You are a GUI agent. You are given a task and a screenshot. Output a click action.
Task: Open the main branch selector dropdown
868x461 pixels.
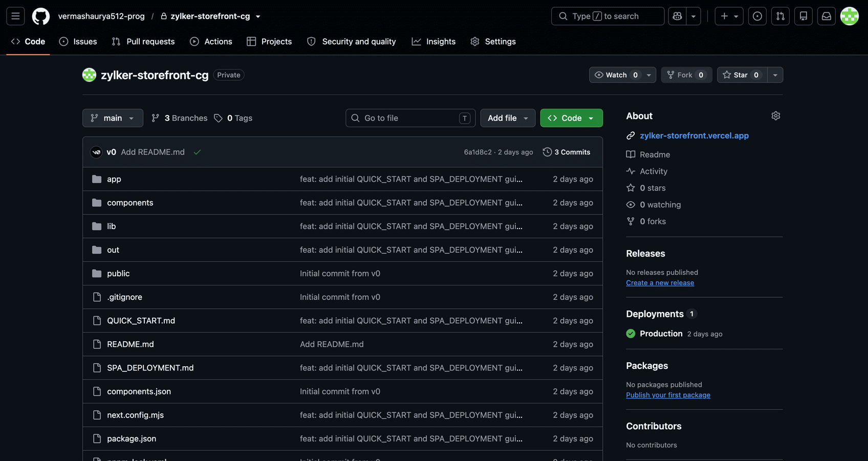(x=113, y=118)
